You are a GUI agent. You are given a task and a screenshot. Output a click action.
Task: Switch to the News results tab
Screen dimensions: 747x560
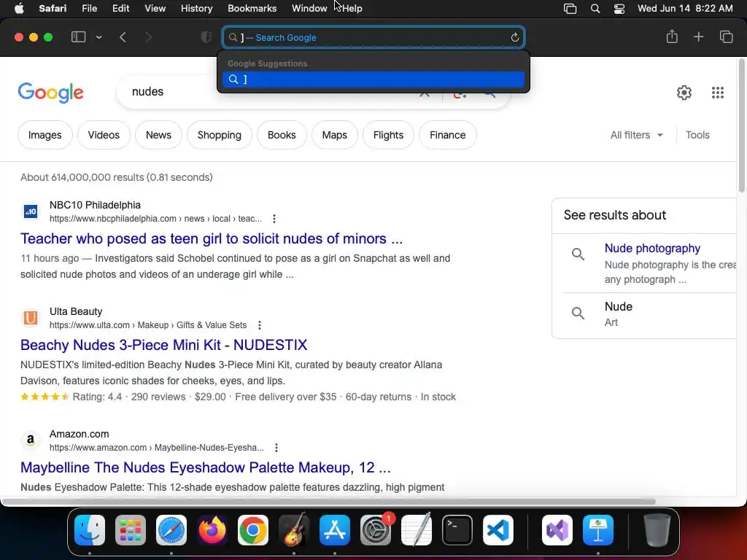coord(158,135)
